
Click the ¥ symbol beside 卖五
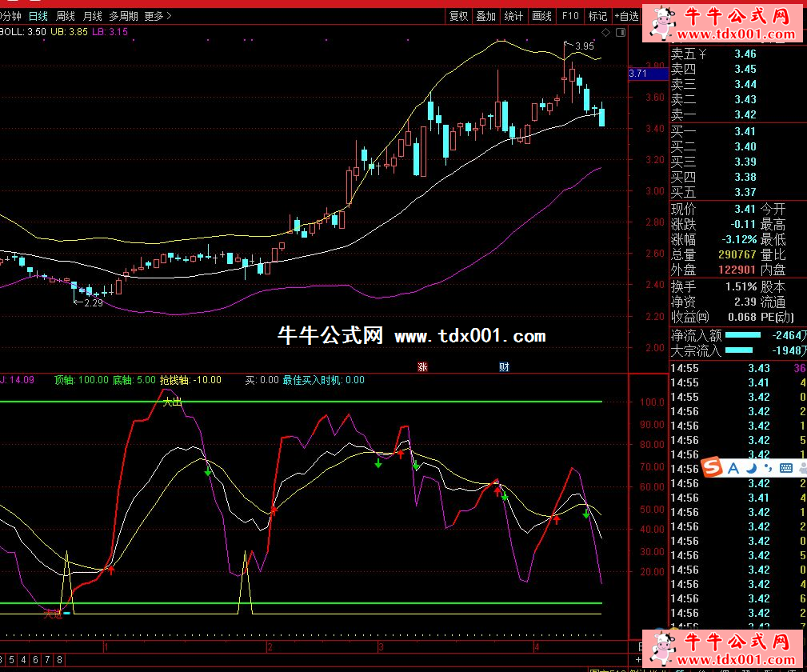(x=703, y=54)
